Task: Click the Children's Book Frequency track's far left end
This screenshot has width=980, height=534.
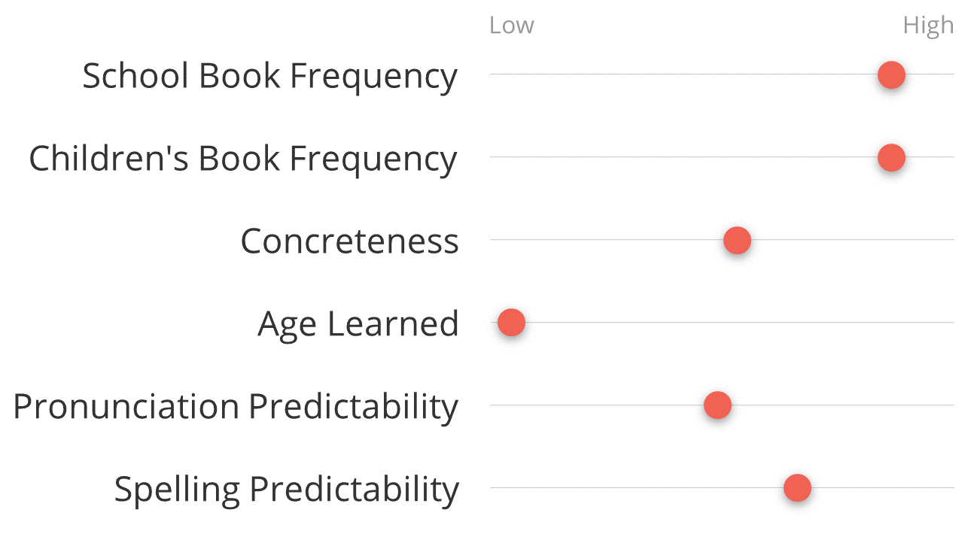Action: pos(492,157)
